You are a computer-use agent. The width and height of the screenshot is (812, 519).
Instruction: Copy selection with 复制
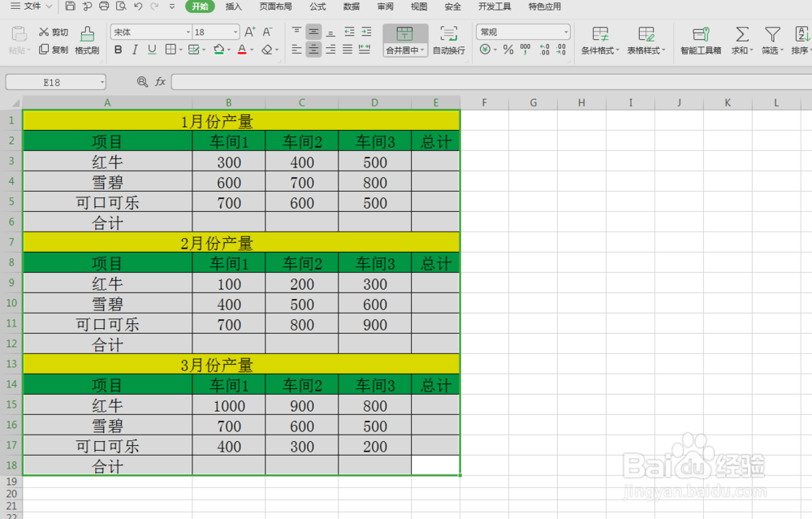tap(54, 50)
